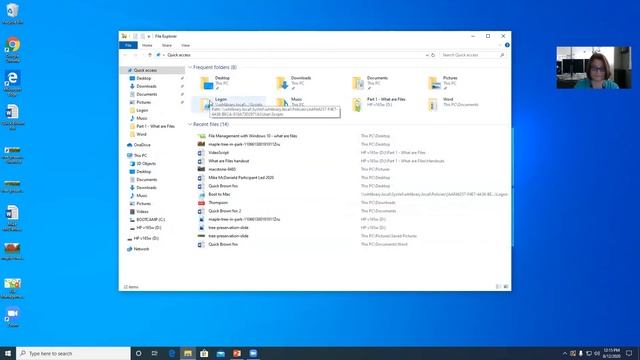Open the View ribbon tab
This screenshot has width=640, height=360.
click(185, 45)
